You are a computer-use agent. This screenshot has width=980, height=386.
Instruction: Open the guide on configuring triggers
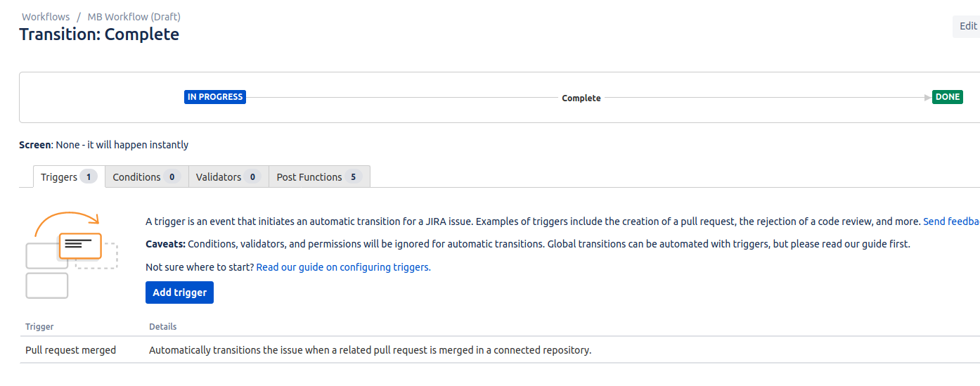click(x=343, y=267)
